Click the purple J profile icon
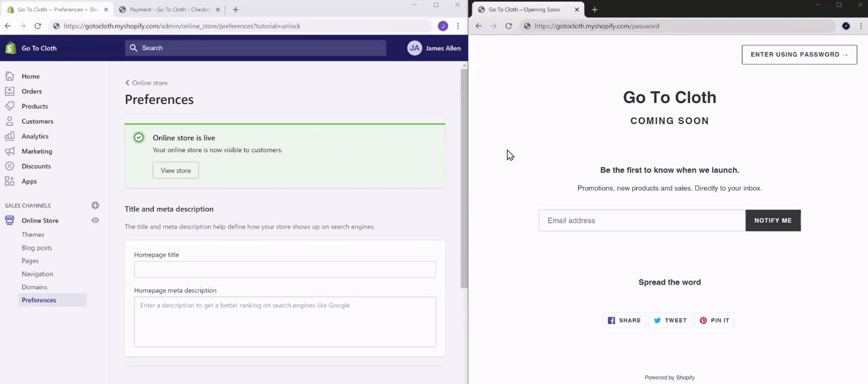Screen dimensions: 868x384 [x=443, y=26]
